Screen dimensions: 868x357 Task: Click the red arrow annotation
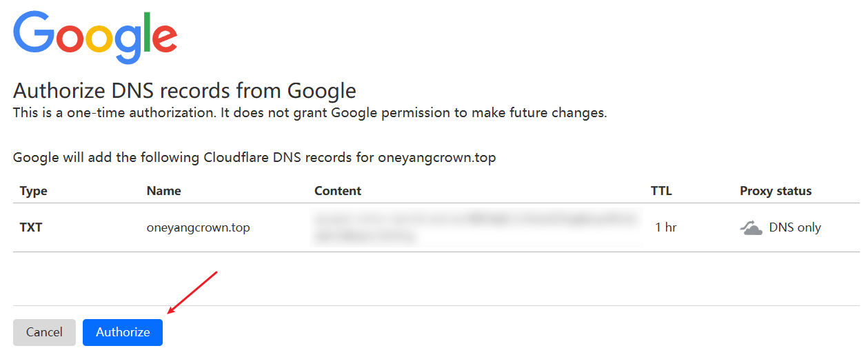192,293
